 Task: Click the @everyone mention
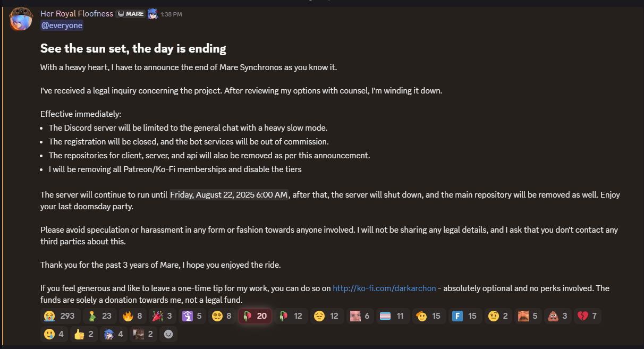tap(62, 25)
